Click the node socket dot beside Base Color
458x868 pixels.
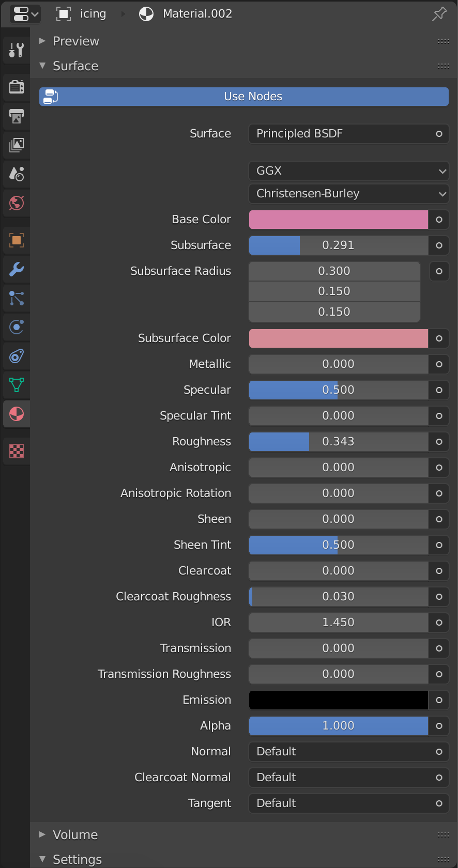pyautogui.click(x=439, y=220)
